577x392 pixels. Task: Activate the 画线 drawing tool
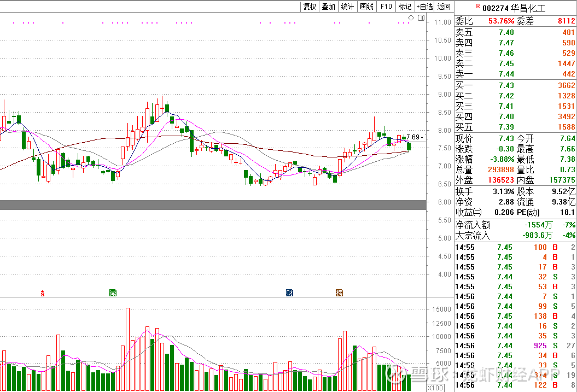tap(366, 7)
